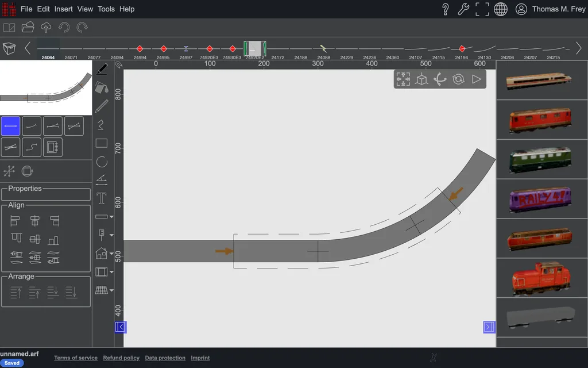This screenshot has width=588, height=368.
Task: Select the circle drawing tool
Action: 102,162
